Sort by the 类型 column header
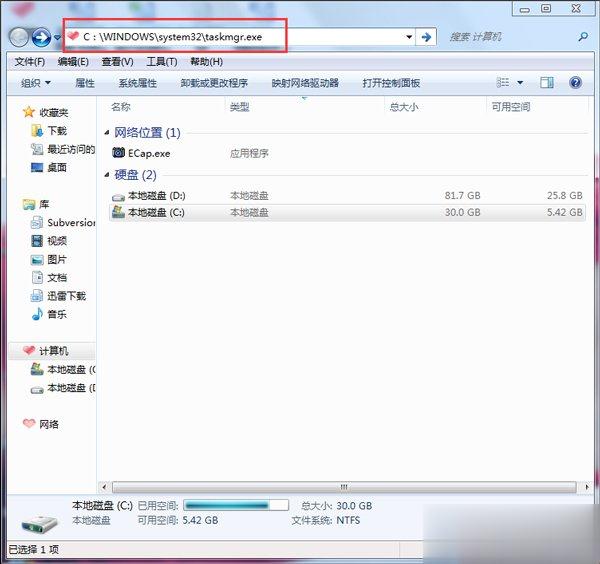The height and width of the screenshot is (564, 600). (x=240, y=107)
